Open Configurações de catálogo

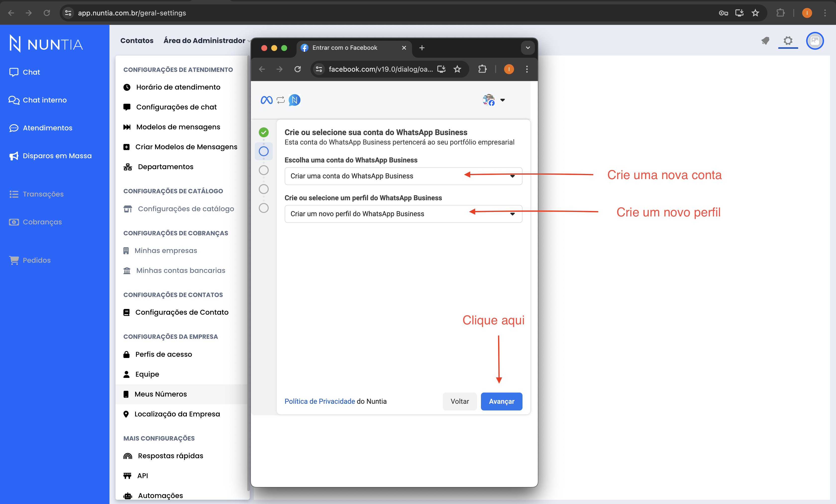178,208
